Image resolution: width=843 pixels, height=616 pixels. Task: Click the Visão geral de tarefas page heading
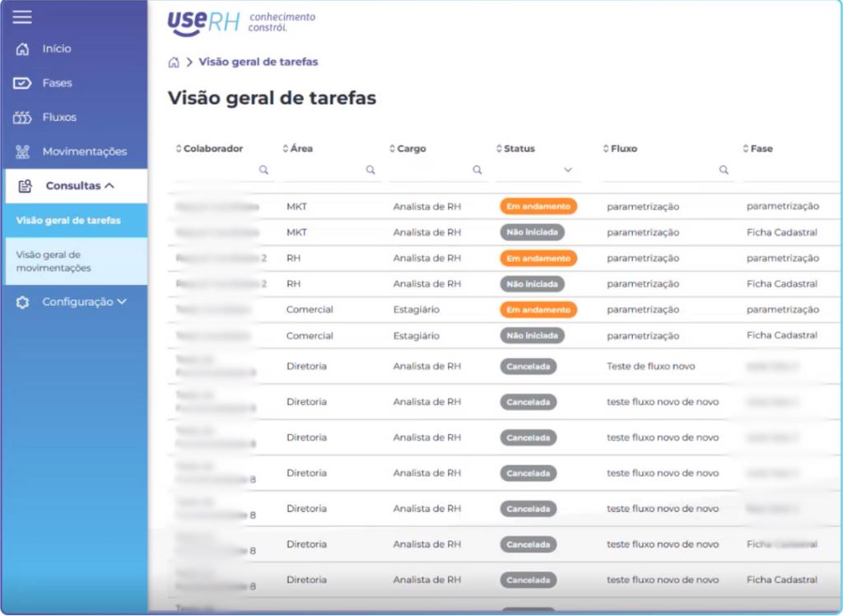(272, 99)
